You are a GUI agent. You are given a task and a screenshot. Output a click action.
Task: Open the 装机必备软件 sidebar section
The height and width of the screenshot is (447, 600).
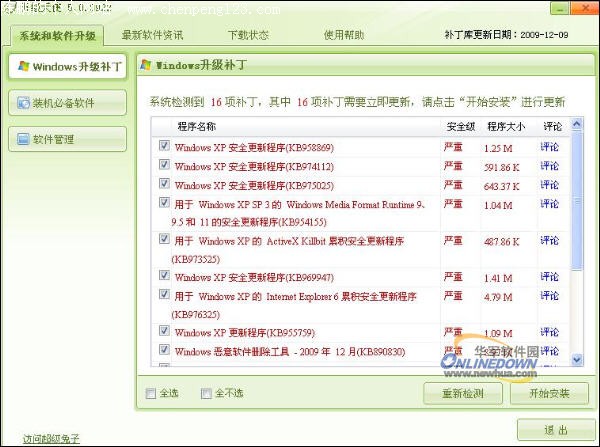(66, 102)
